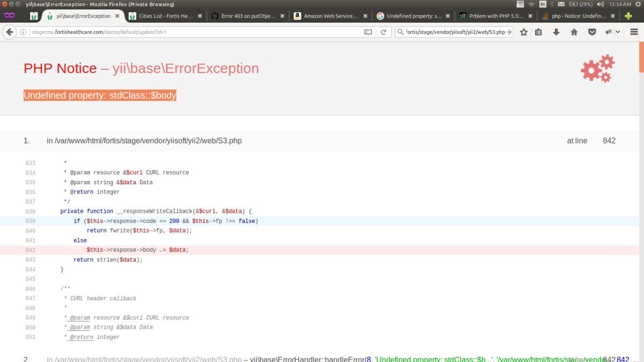Click the search box with S3.php text

coord(455,32)
